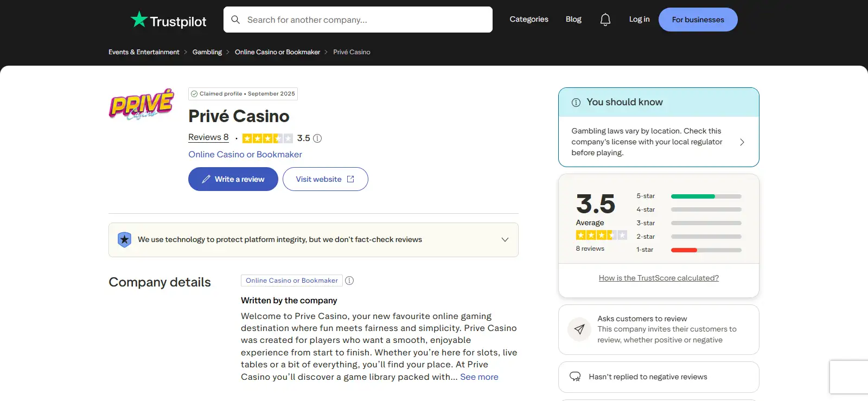This screenshot has width=868, height=401.
Task: Click the 8 reviews count text
Action: 590,249
